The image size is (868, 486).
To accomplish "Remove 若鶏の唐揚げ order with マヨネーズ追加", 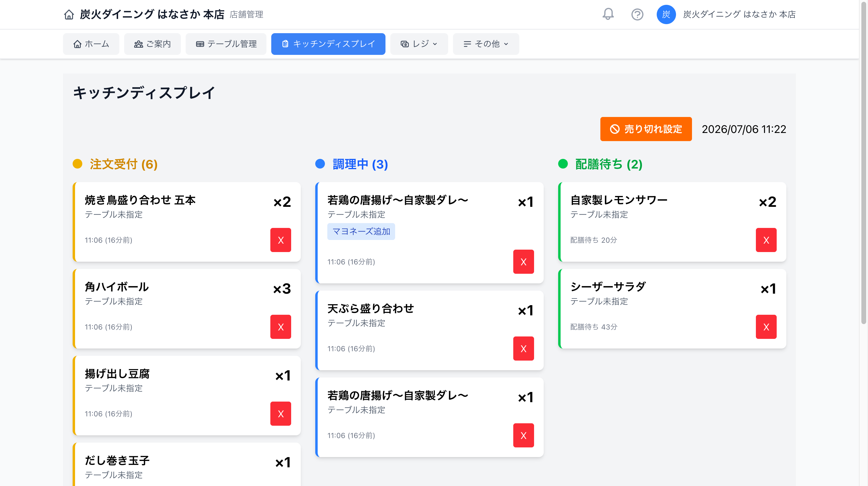I will [x=523, y=261].
